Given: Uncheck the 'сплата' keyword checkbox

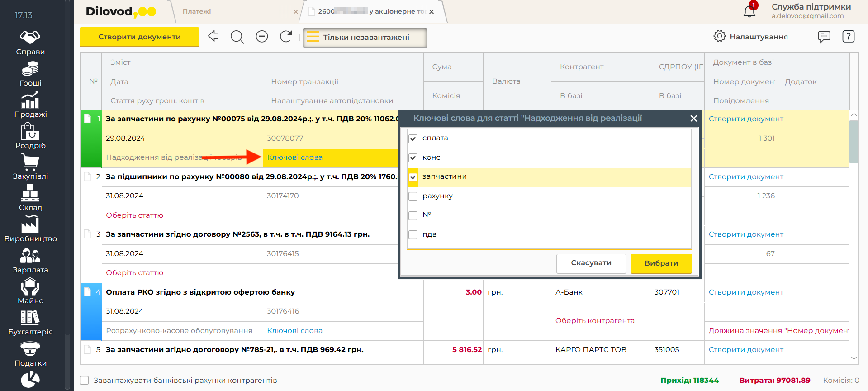Looking at the screenshot, I should 413,138.
